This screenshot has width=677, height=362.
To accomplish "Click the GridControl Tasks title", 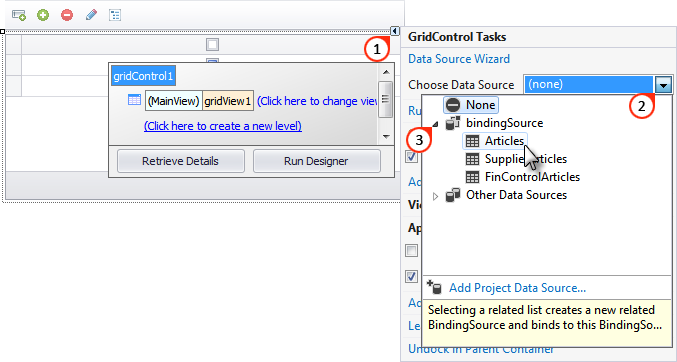I will 457,37.
